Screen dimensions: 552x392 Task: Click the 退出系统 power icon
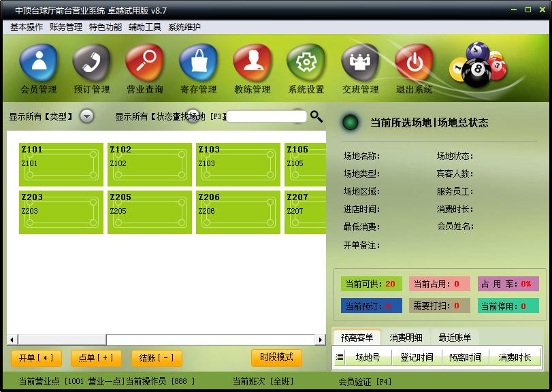pyautogui.click(x=414, y=63)
